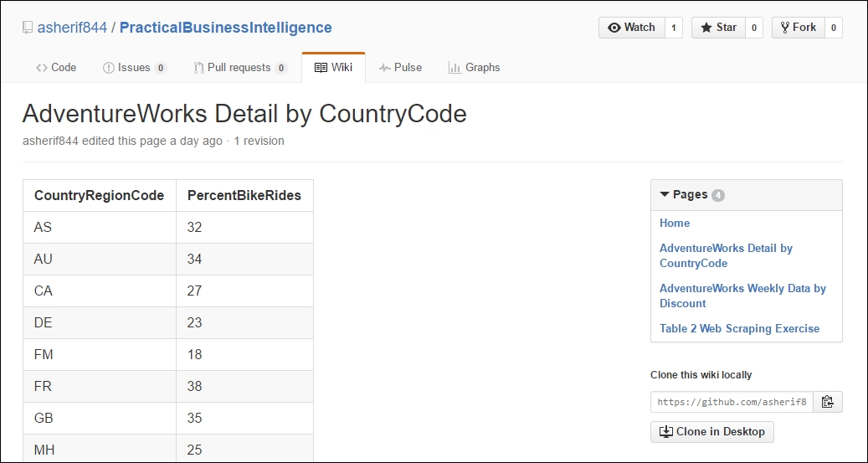The height and width of the screenshot is (463, 868).
Task: Click the Issues tab exclamation icon
Action: [109, 68]
